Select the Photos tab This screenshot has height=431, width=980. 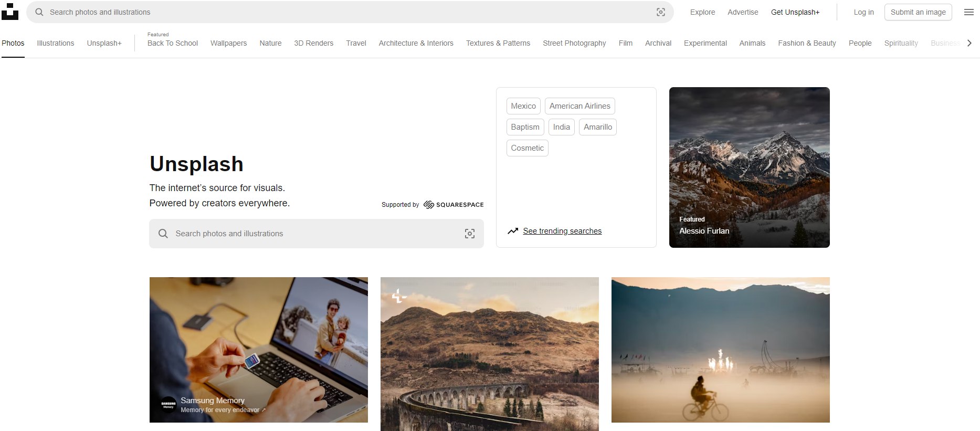point(13,43)
